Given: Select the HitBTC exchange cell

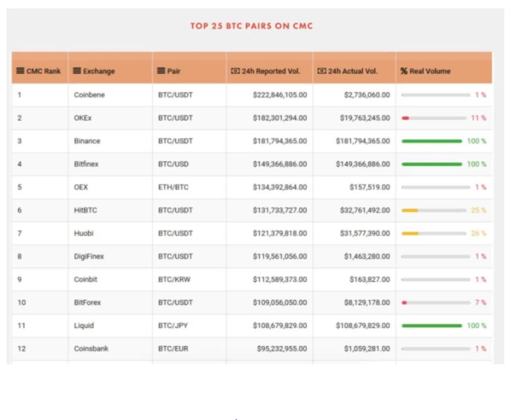Looking at the screenshot, I should click(x=110, y=210).
